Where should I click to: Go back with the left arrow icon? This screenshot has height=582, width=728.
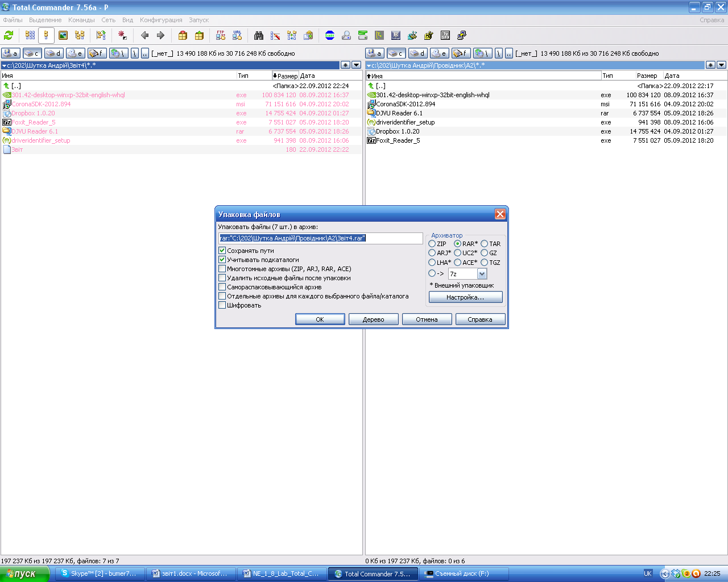point(144,35)
